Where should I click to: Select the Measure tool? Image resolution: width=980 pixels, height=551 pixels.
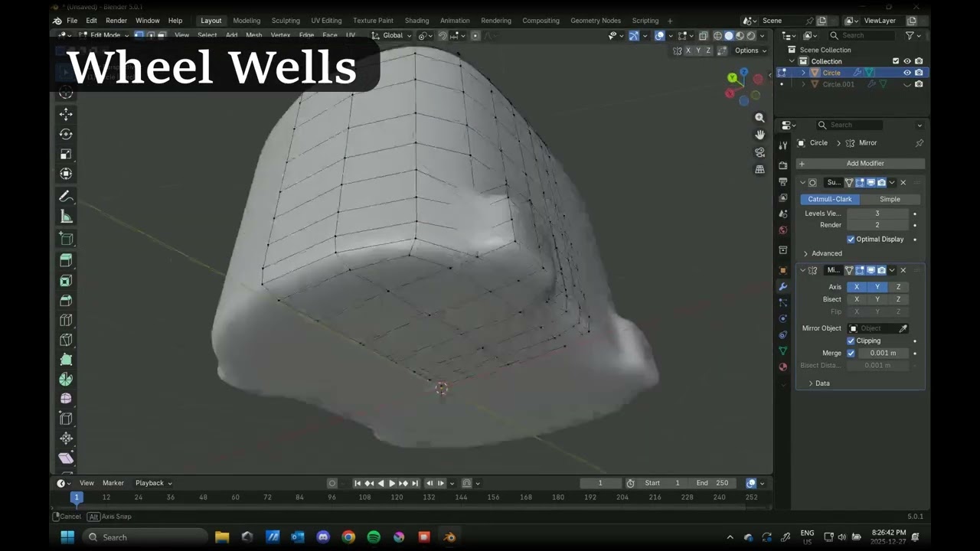66,217
